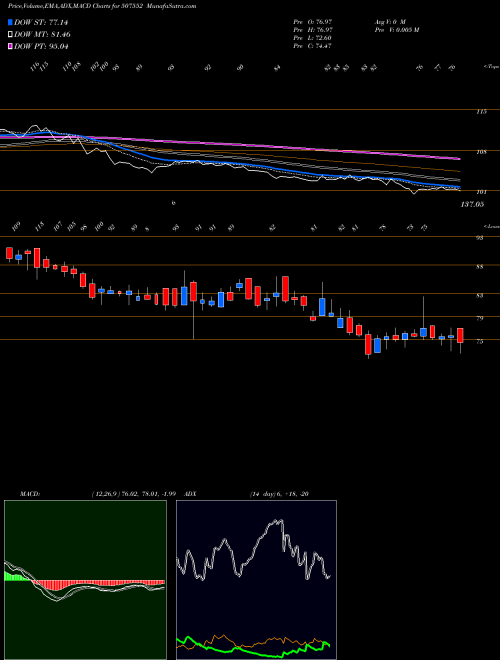Viewport: 500px width, 660px height.
Task: Click the 75 candlestick axis label
Action: coord(482,341)
